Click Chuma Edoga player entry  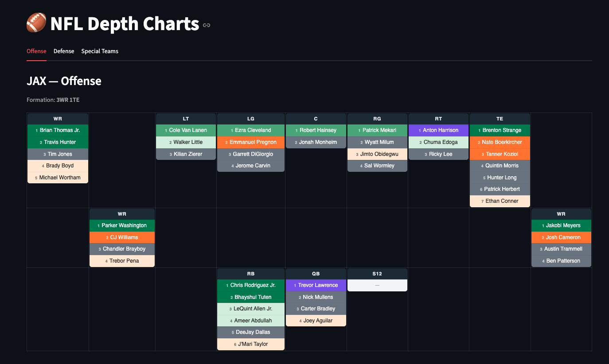pos(438,142)
